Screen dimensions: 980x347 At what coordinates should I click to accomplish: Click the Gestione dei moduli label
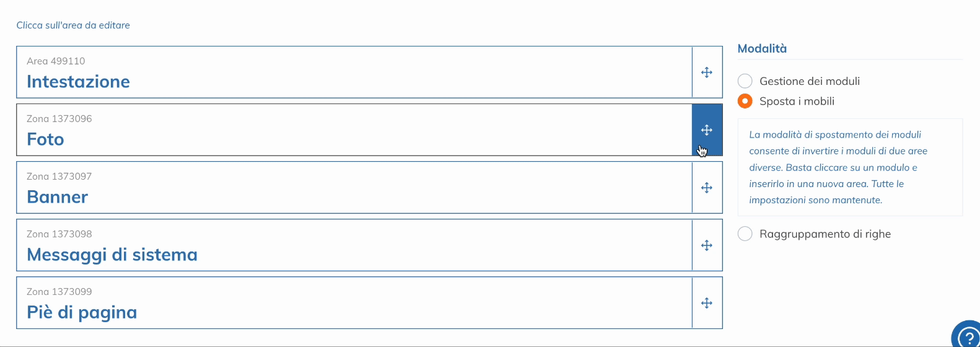(810, 81)
